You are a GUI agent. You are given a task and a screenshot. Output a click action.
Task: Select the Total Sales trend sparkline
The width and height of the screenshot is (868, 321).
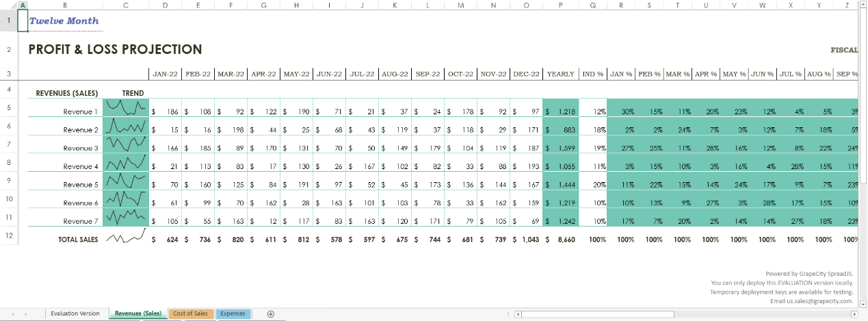pos(126,240)
